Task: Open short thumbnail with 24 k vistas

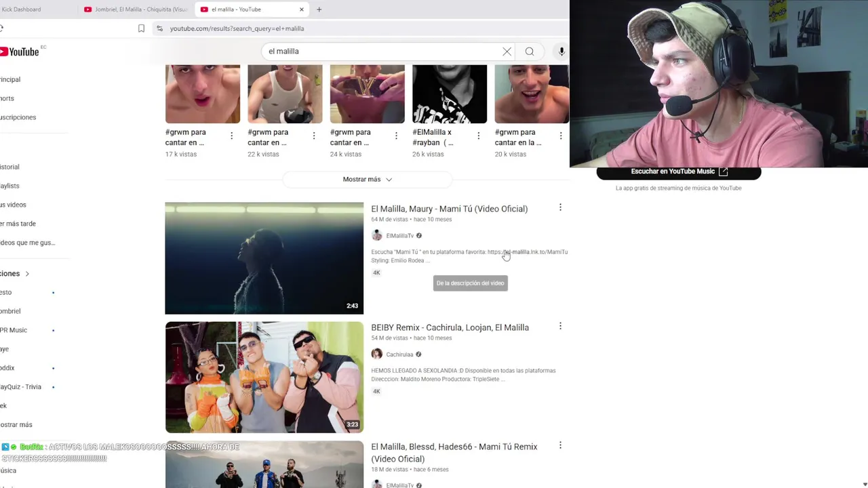Action: (x=368, y=94)
